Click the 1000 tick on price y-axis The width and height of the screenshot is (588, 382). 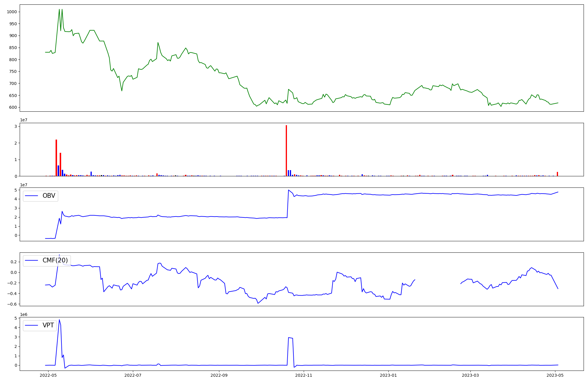coord(12,12)
